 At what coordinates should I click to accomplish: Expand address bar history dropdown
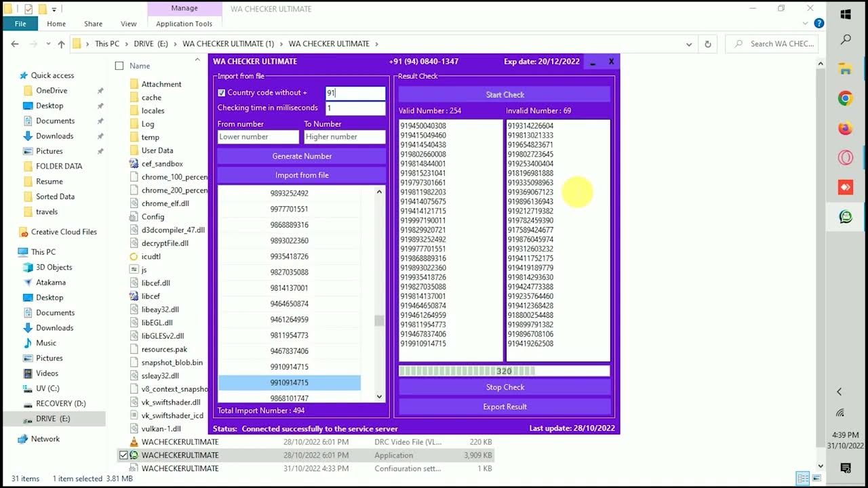tap(690, 44)
